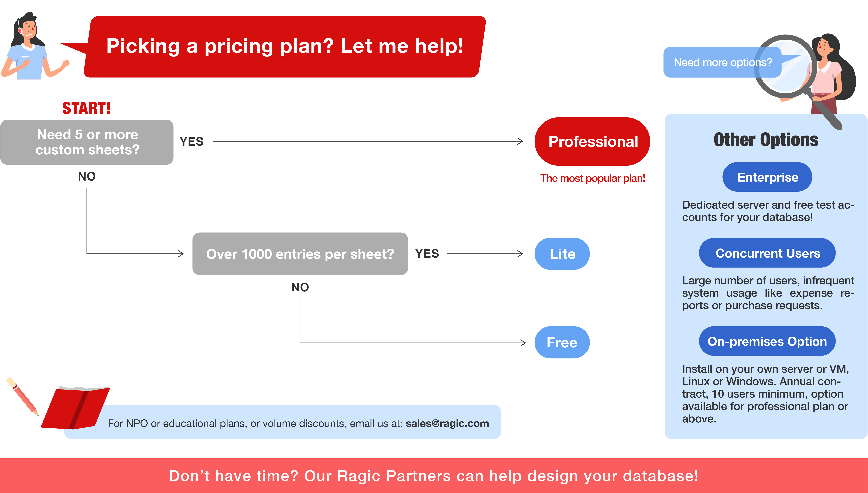Select the Lite plan button

[x=562, y=254]
